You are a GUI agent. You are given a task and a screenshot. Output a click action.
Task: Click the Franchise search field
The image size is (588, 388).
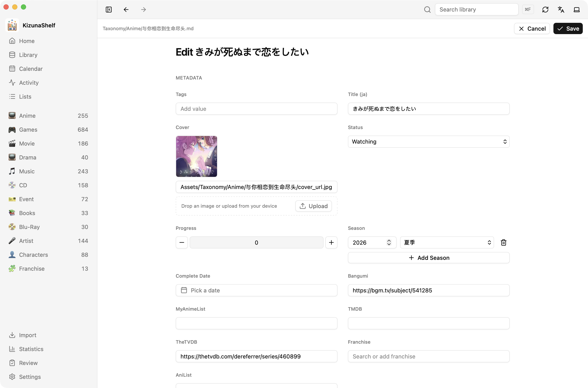tap(428, 356)
